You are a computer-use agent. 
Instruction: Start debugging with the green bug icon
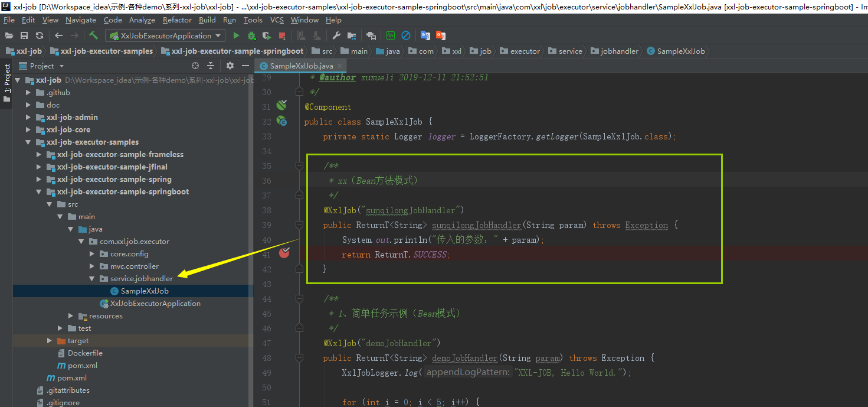tap(251, 35)
